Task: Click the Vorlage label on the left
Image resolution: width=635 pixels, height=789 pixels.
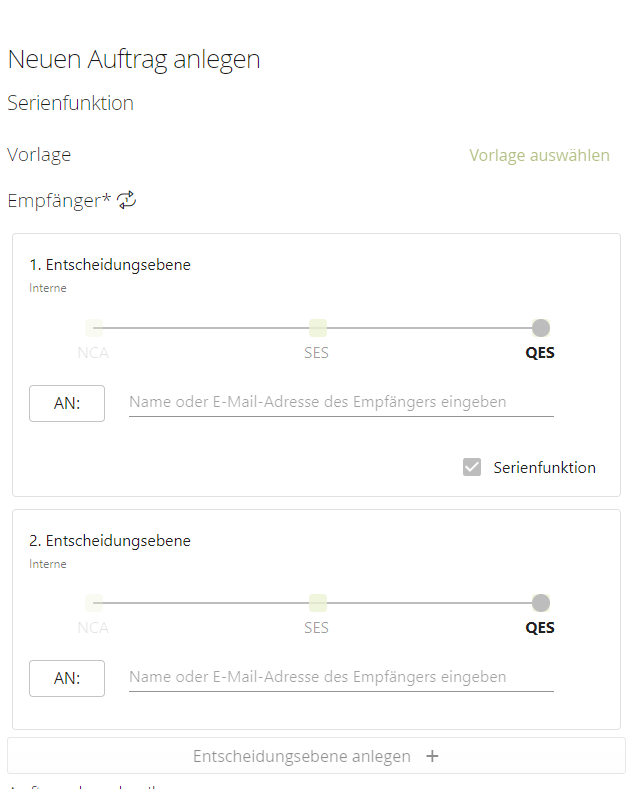Action: click(39, 155)
